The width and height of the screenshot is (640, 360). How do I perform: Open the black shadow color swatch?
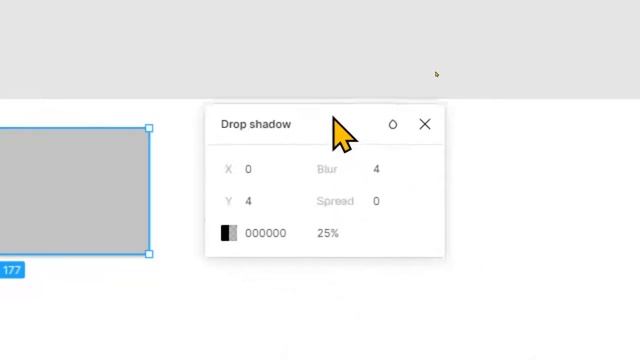tap(229, 233)
